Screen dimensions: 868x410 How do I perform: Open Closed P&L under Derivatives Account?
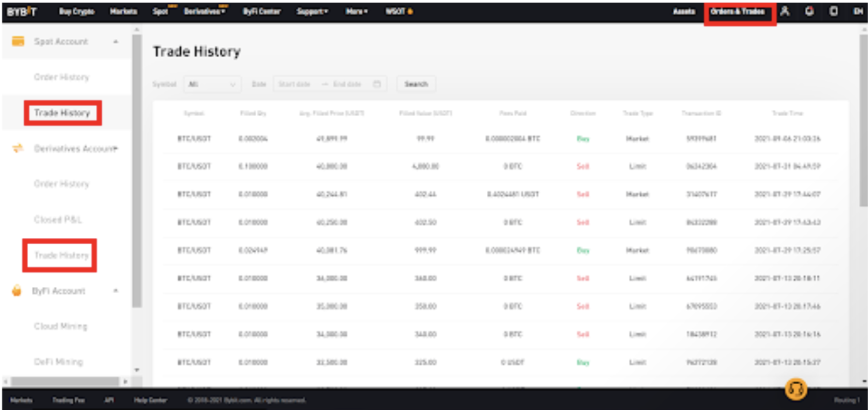[x=58, y=220]
